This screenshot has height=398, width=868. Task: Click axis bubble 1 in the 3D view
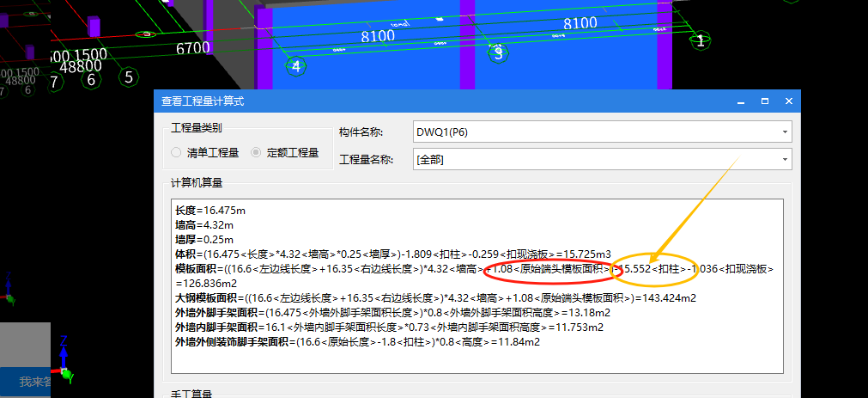tap(701, 40)
